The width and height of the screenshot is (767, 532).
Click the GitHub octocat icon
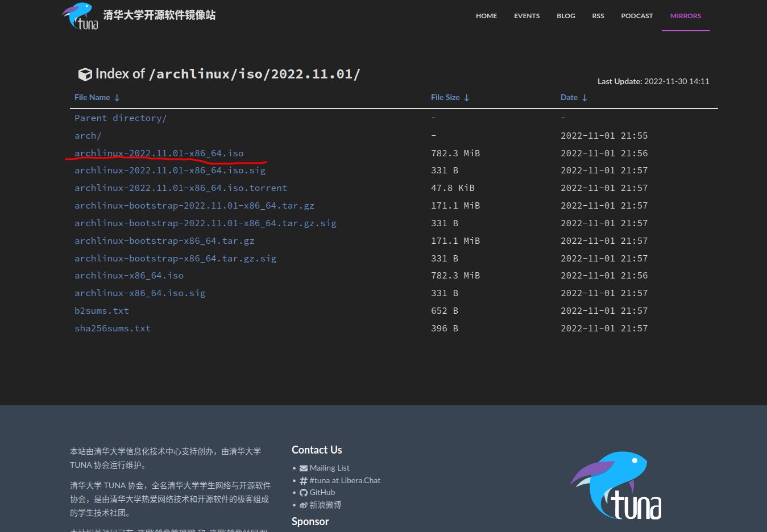coord(303,493)
